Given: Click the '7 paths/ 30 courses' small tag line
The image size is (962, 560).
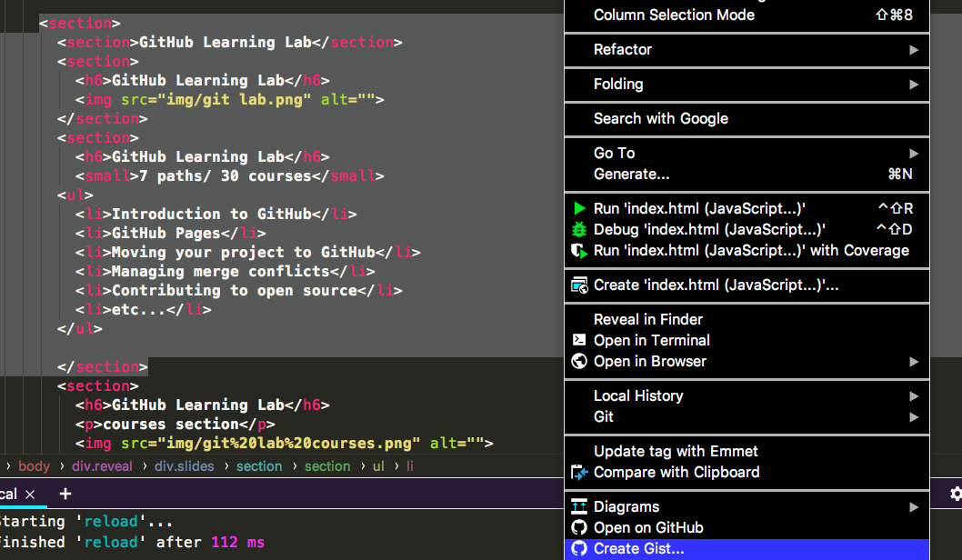Looking at the screenshot, I should [229, 176].
